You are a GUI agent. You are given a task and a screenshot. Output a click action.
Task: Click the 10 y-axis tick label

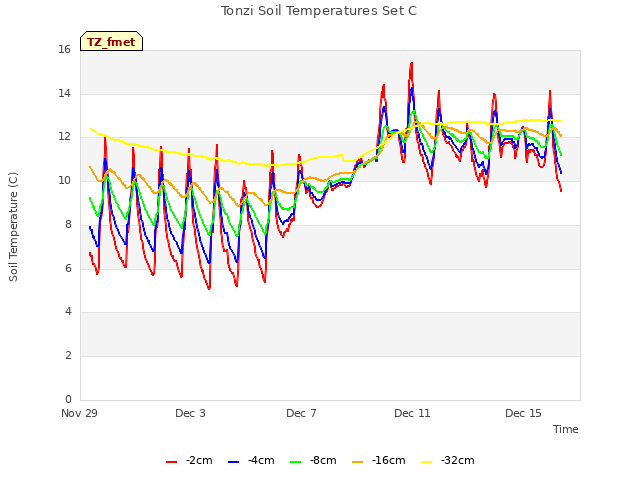click(x=64, y=180)
